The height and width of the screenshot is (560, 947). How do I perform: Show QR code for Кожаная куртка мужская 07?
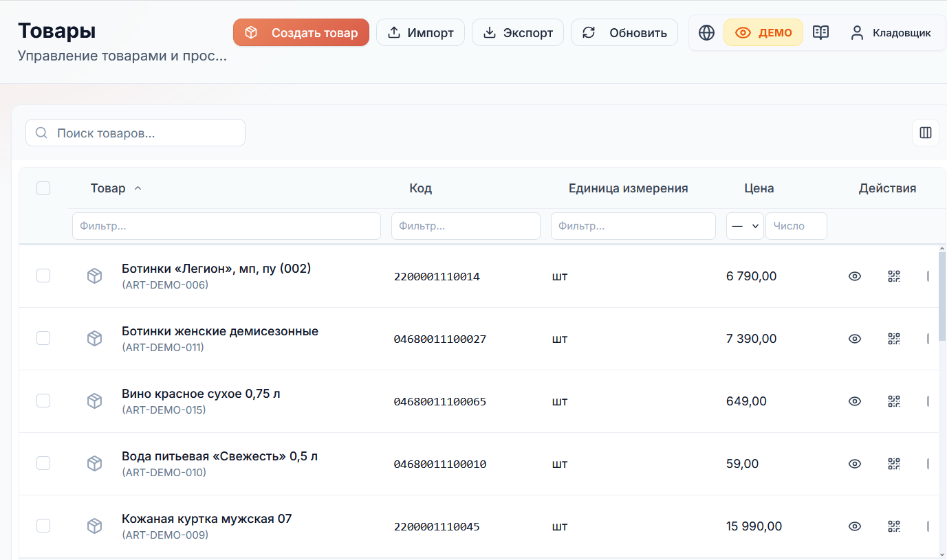pyautogui.click(x=894, y=526)
